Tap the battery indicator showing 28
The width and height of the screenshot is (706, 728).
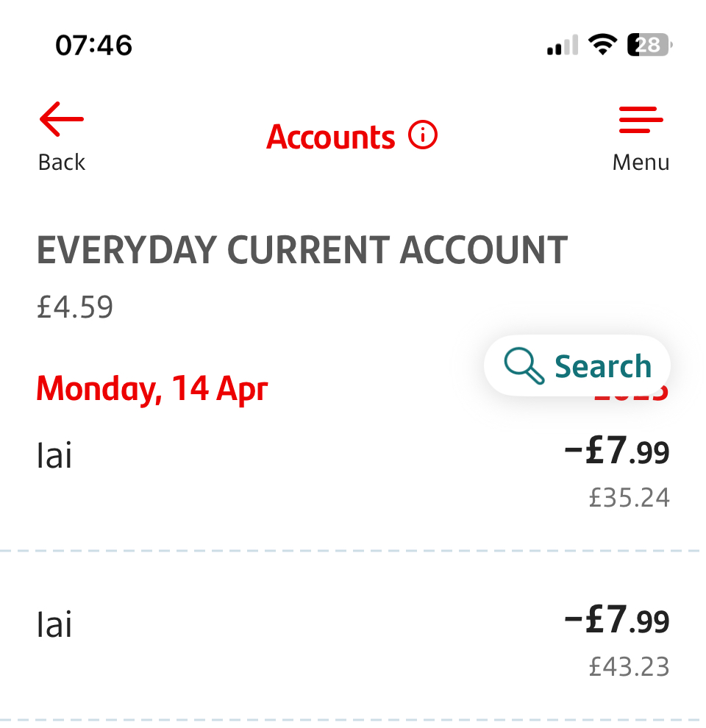tap(650, 45)
